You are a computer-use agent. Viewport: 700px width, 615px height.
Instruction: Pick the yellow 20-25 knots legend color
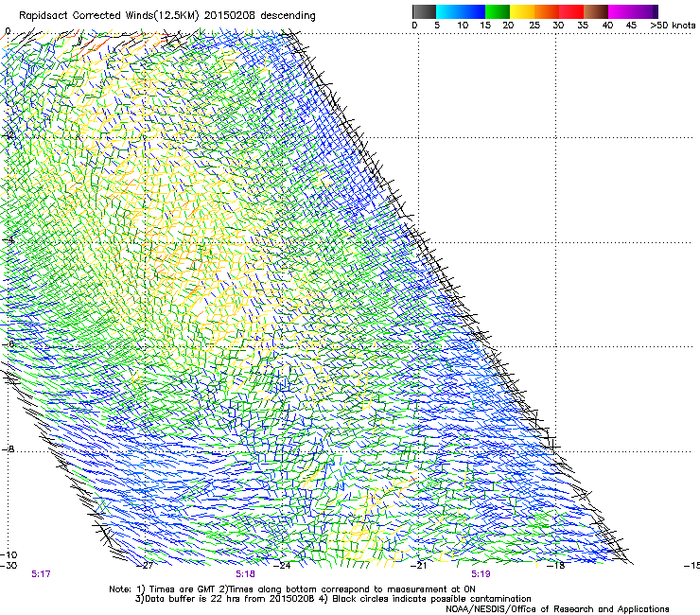[x=522, y=11]
